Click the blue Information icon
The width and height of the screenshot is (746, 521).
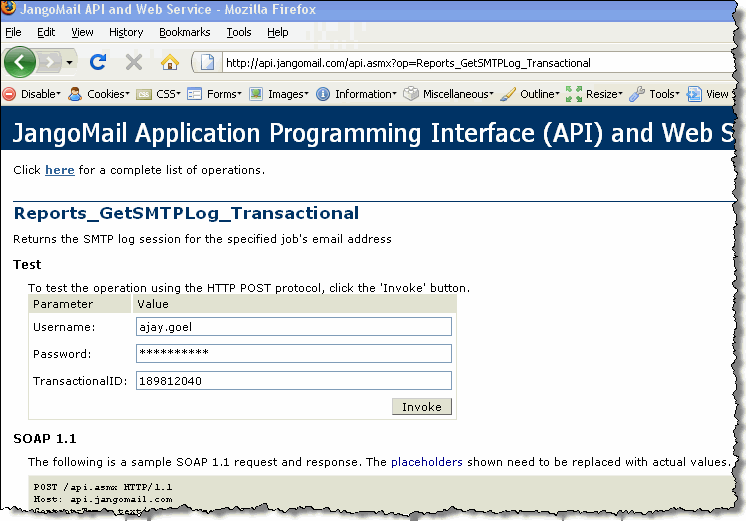[323, 94]
